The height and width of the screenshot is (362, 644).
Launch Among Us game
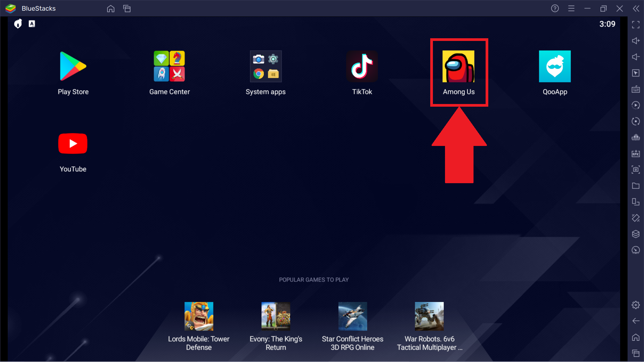click(458, 66)
